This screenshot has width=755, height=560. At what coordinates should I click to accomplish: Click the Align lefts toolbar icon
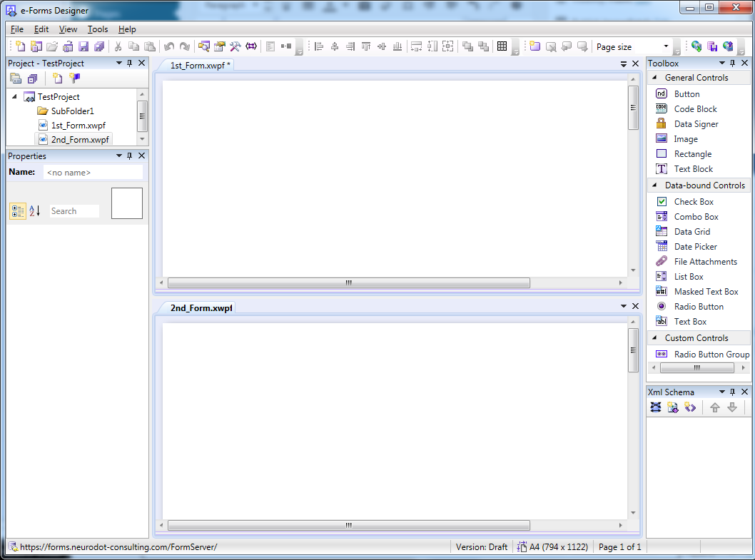319,46
